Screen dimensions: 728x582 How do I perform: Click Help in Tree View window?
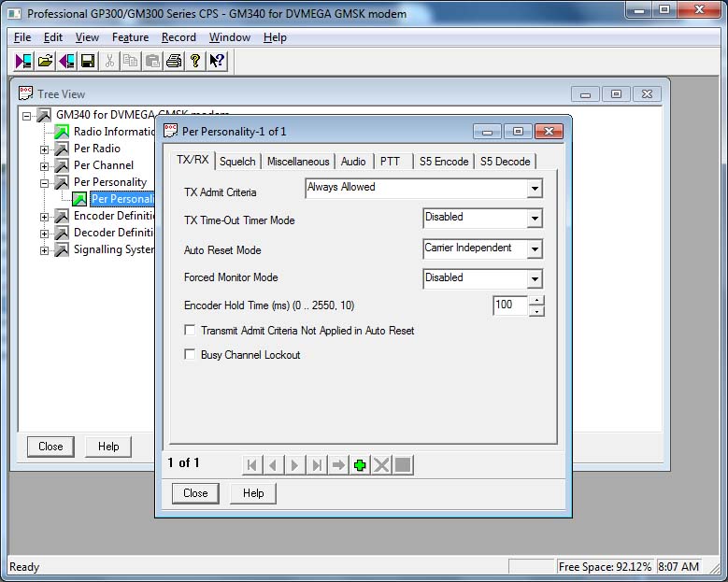(108, 447)
